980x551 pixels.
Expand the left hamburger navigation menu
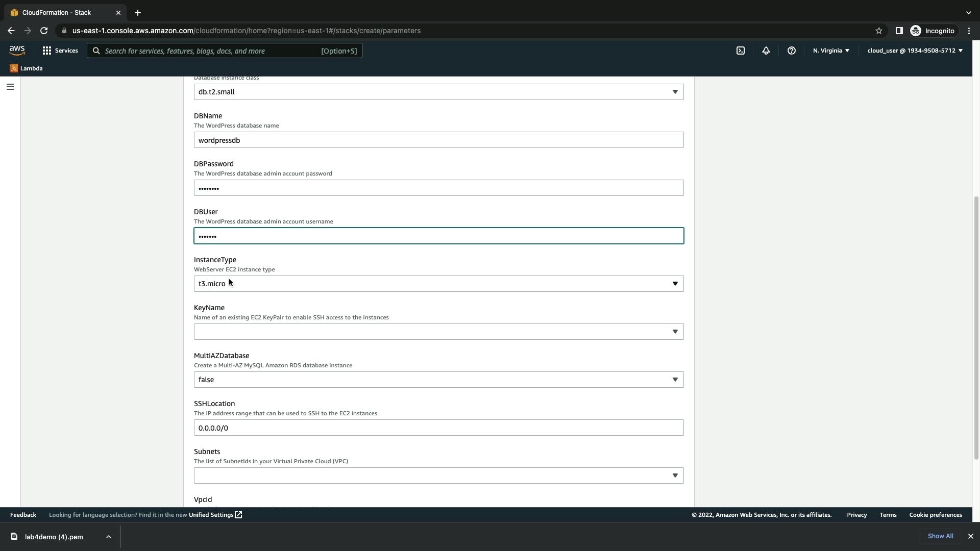[x=10, y=87]
